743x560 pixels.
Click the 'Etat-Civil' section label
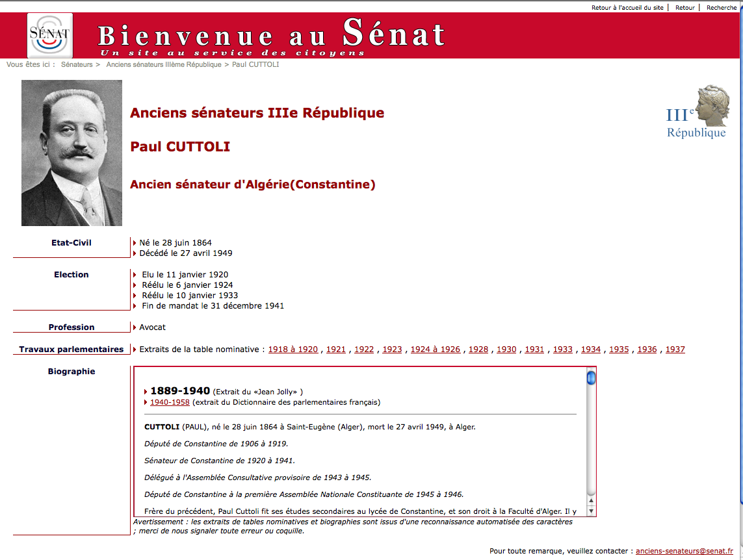(x=72, y=243)
